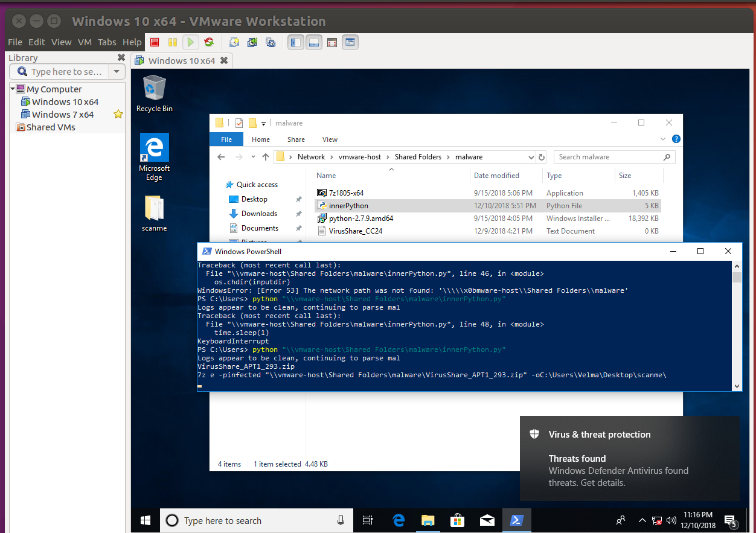Viewport: 756px width, 533px height.
Task: Select Shared VMs in Library
Action: coord(51,127)
